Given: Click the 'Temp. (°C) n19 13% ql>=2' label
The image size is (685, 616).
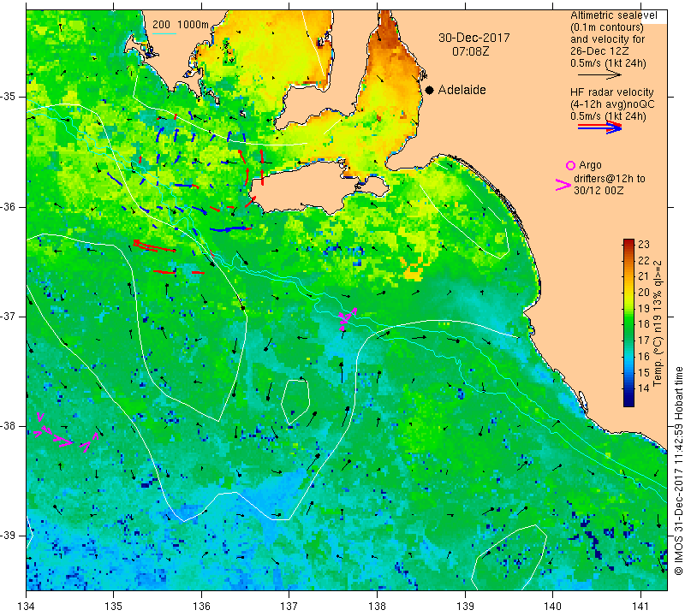Looking at the screenshot, I should (x=658, y=323).
